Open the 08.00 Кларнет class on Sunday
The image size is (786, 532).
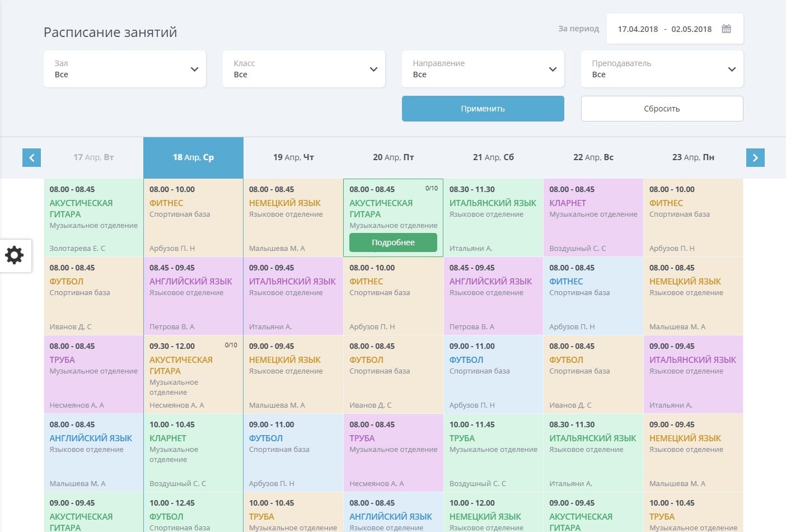tap(593, 218)
